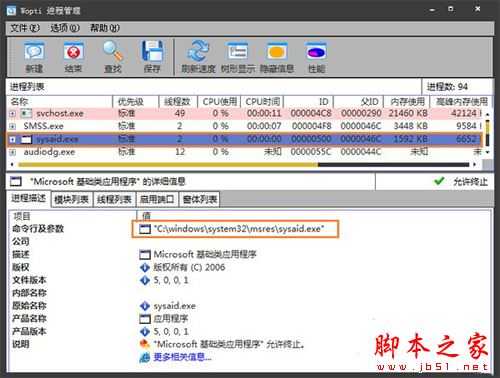Image resolution: width=500 pixels, height=378 pixels.
Task: Click the 描述 value Microsoft 基础类应用程序
Action: [x=205, y=255]
